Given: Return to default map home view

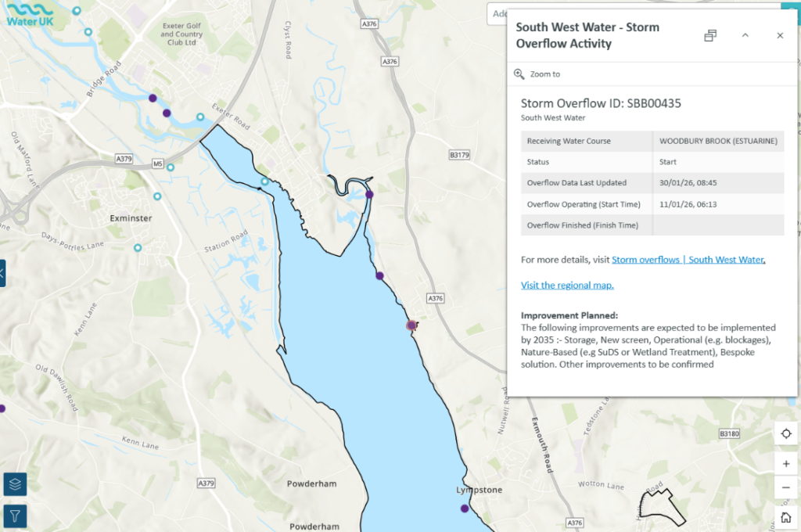Looking at the screenshot, I should click(x=785, y=516).
